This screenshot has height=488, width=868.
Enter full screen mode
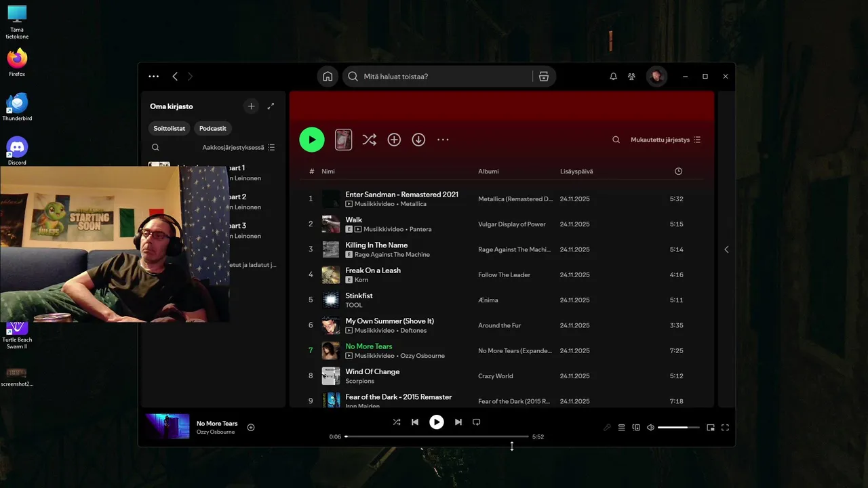point(725,428)
